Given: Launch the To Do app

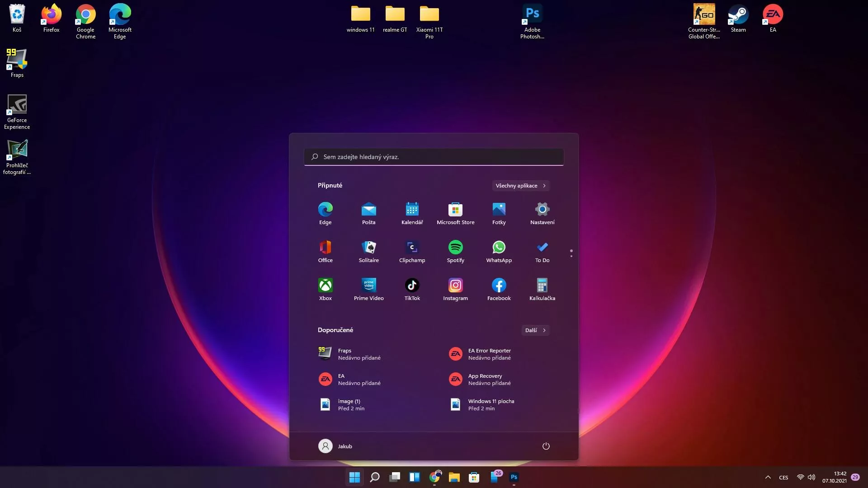Looking at the screenshot, I should tap(542, 251).
